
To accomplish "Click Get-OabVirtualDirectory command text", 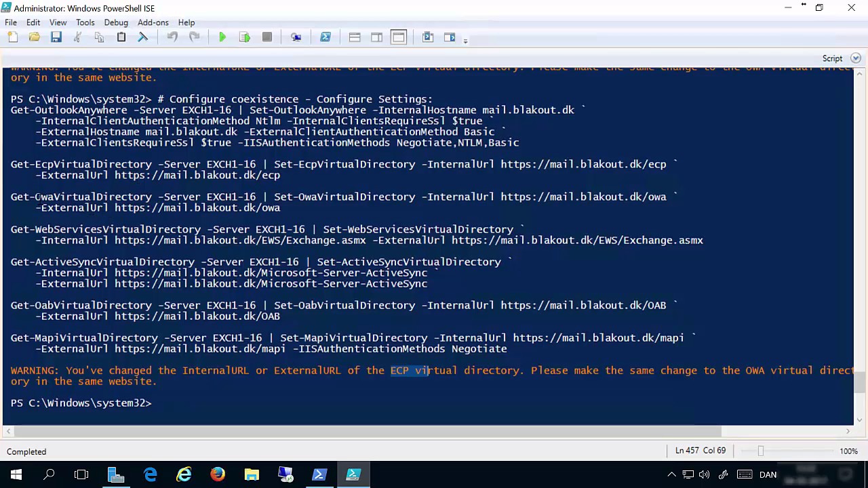I will coord(81,305).
